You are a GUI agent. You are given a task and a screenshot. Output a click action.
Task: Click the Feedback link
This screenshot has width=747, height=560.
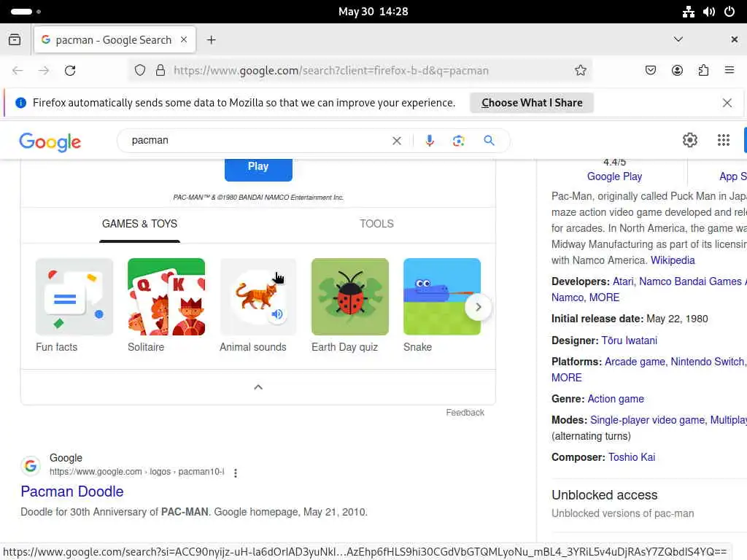tap(465, 413)
